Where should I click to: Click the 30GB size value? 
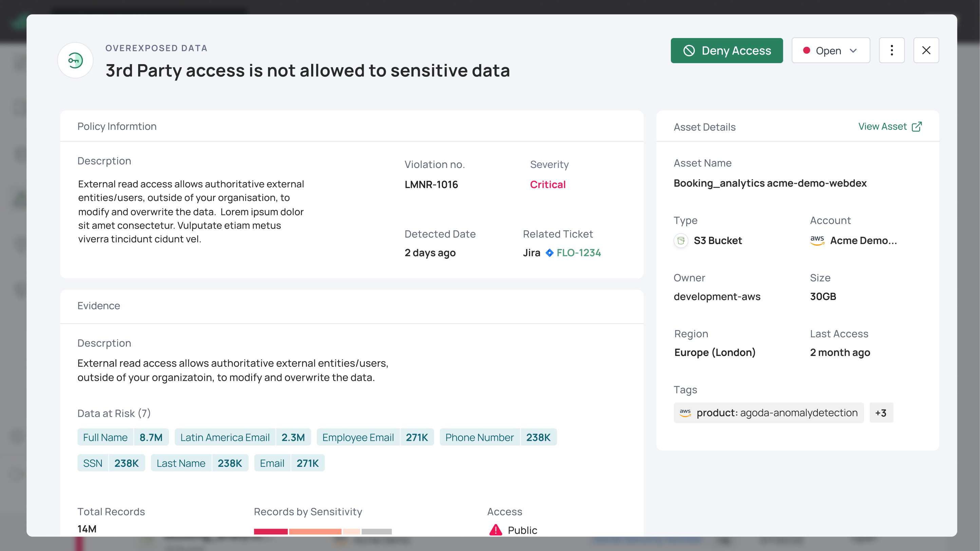click(823, 296)
